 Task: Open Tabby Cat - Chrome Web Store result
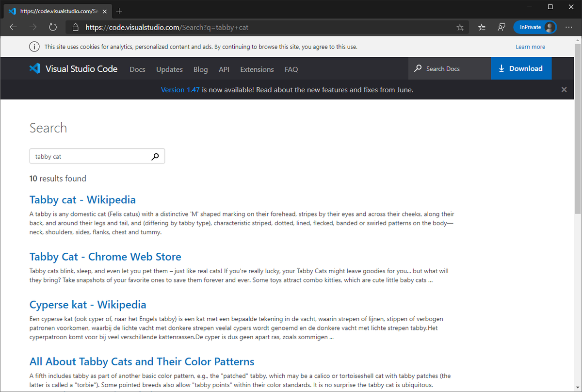[x=105, y=257]
